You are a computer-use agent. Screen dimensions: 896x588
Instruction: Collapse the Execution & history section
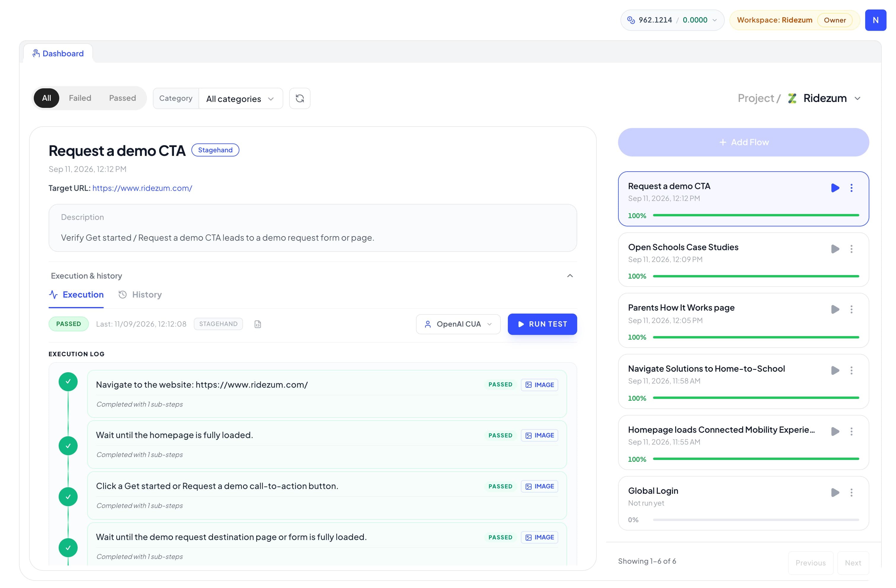click(x=569, y=276)
